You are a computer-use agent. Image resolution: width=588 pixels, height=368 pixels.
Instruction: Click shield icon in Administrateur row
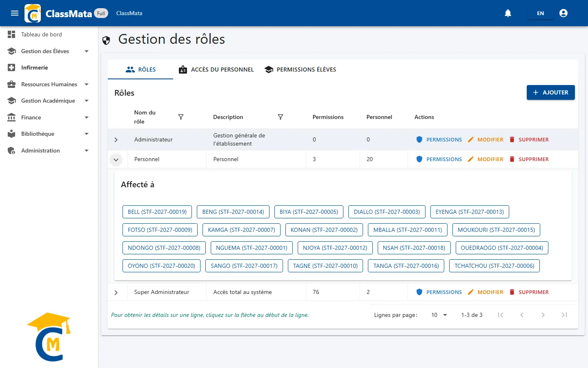[x=419, y=139]
